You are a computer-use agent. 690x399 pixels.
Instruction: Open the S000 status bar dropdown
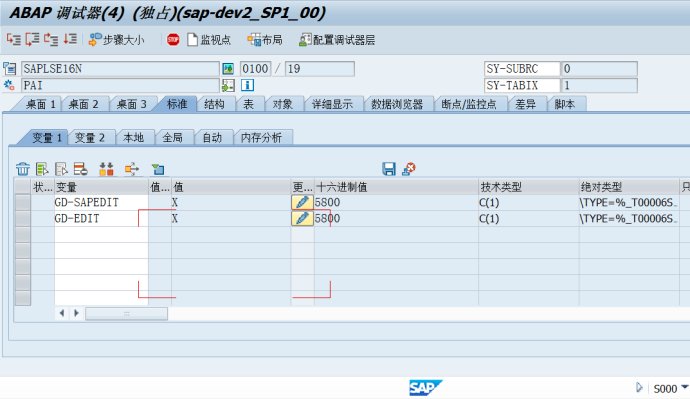click(685, 388)
